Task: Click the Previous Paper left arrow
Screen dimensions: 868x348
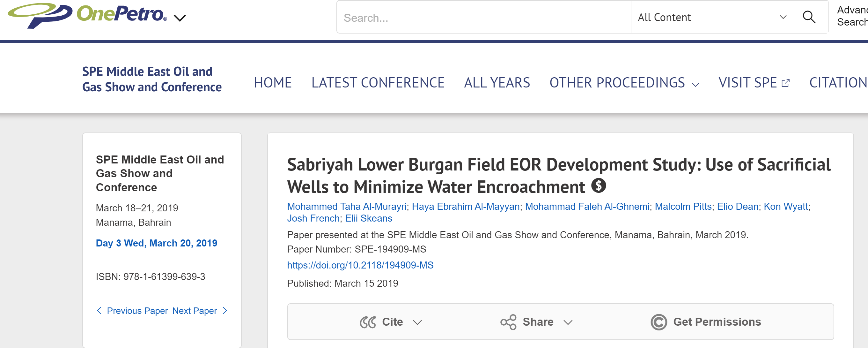Action: point(99,311)
